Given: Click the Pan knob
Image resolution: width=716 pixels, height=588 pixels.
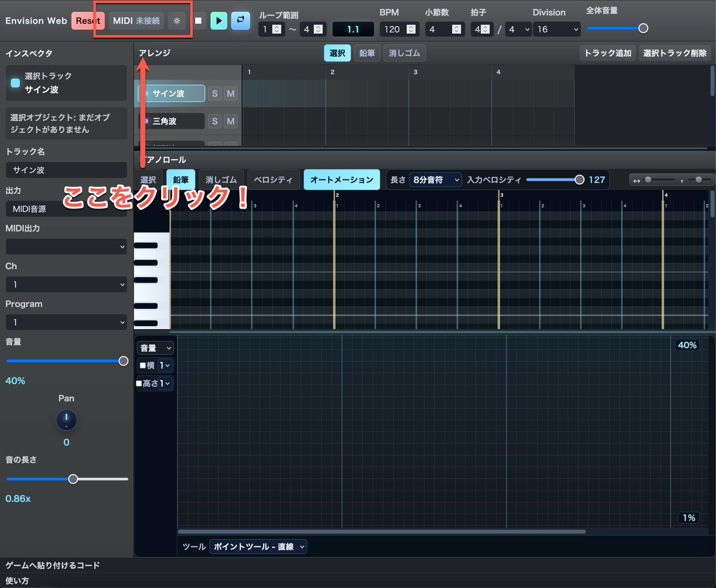Looking at the screenshot, I should point(66,420).
